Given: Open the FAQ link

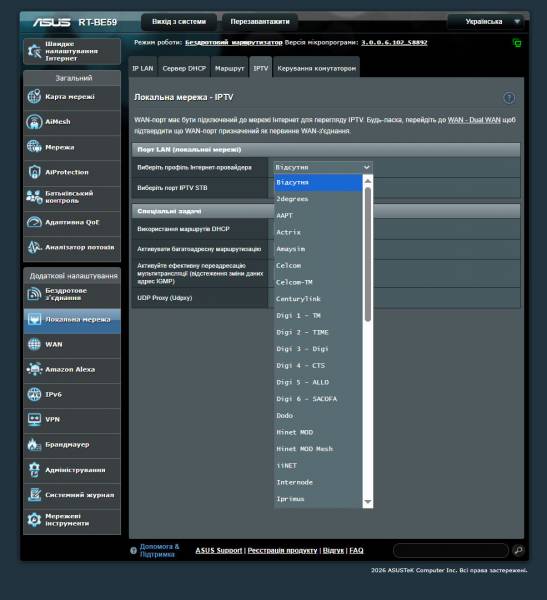Looking at the screenshot, I should click(356, 550).
